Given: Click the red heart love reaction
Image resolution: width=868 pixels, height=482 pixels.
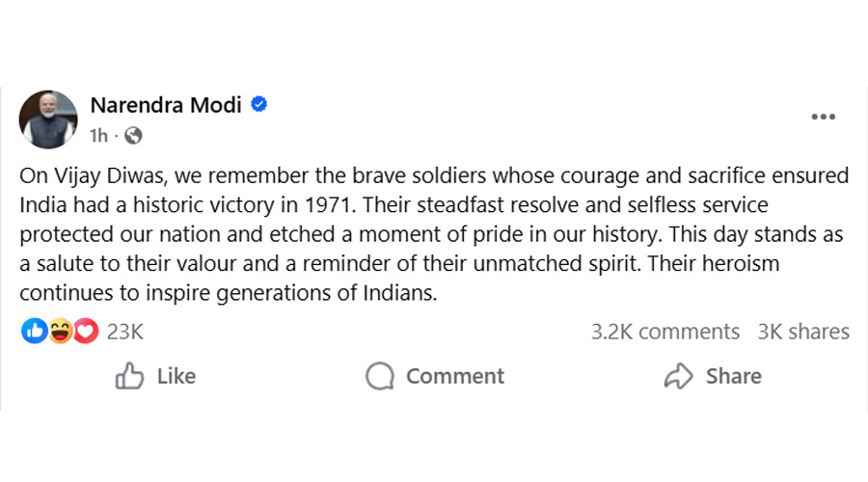Looking at the screenshot, I should click(x=87, y=332).
